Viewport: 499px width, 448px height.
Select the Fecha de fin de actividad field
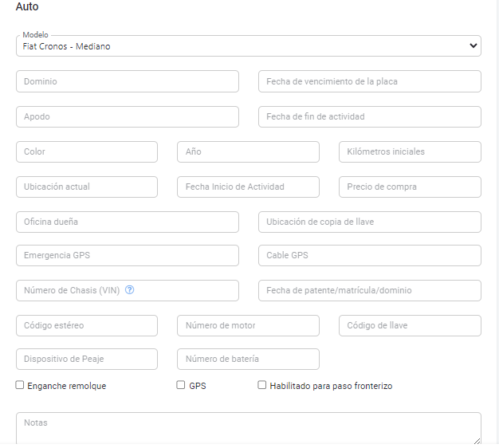point(369,116)
